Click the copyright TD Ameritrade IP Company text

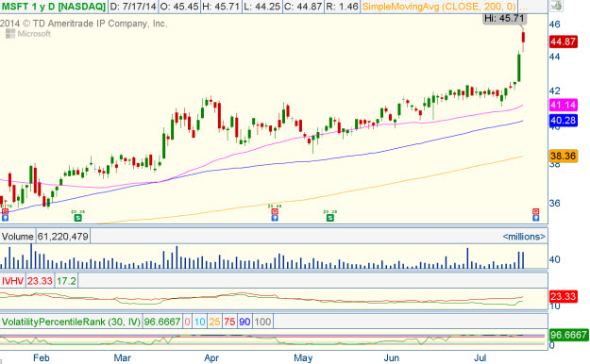[x=83, y=24]
